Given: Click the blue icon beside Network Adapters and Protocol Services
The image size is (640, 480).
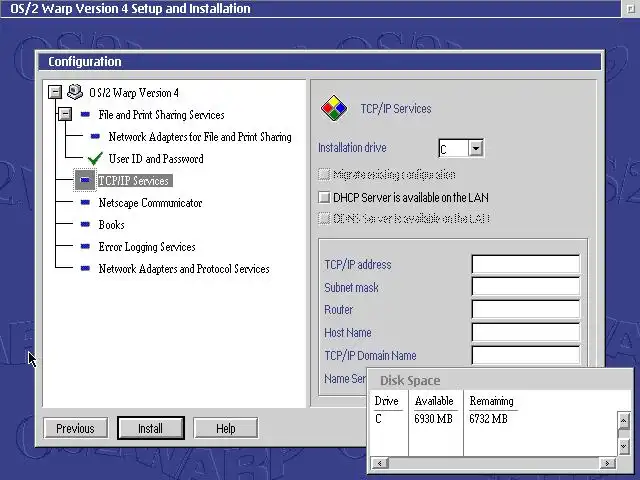Looking at the screenshot, I should point(85,268).
